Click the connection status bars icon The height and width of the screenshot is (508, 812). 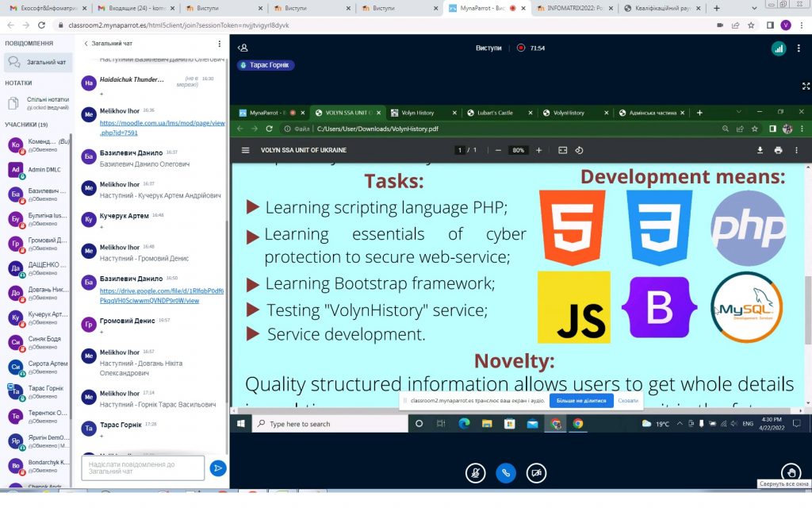(778, 48)
